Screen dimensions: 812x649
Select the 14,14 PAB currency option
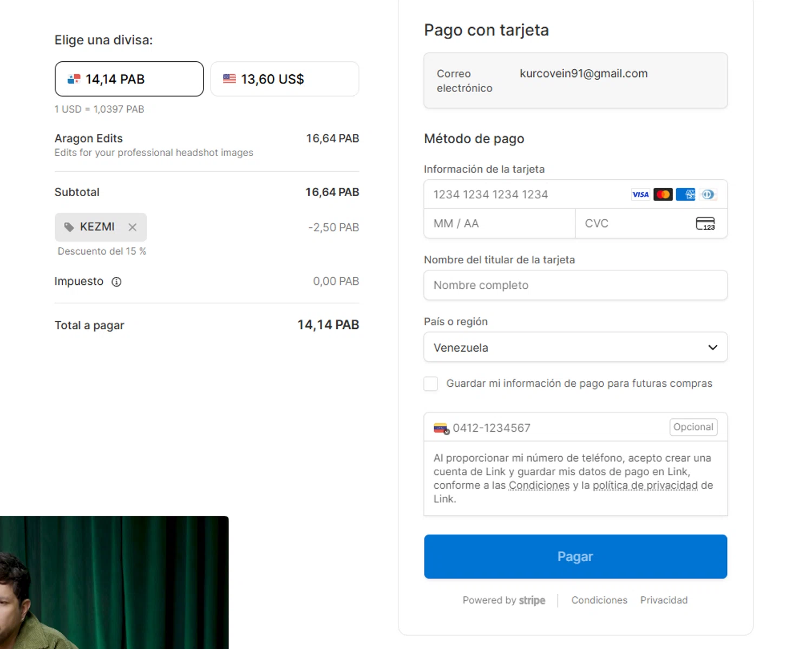point(129,79)
